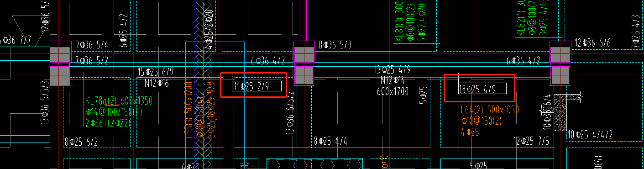Select 13Φ25 4/9 label inside white rectangle
This screenshot has width=644, height=169.
tap(477, 89)
